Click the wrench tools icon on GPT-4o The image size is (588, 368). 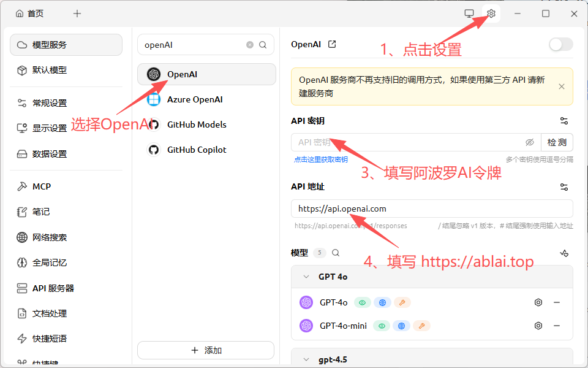click(402, 302)
